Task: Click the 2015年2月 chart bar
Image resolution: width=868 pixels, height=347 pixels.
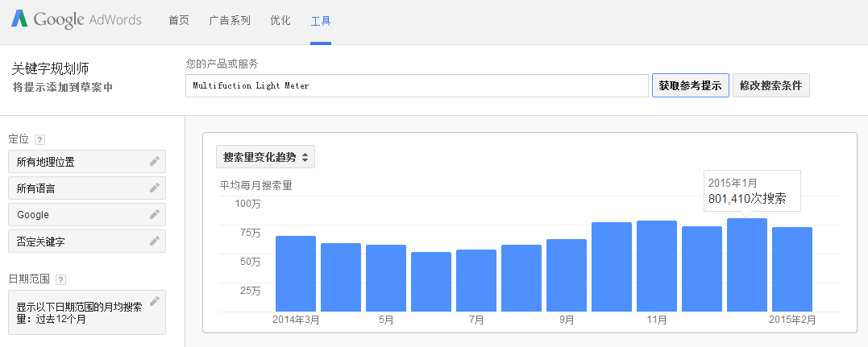Action: pyautogui.click(x=791, y=269)
